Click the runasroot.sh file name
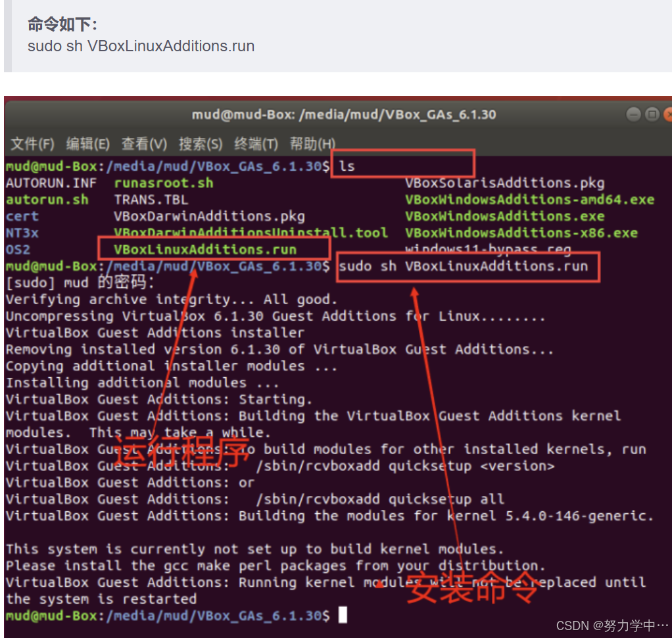The image size is (672, 638). tap(164, 183)
